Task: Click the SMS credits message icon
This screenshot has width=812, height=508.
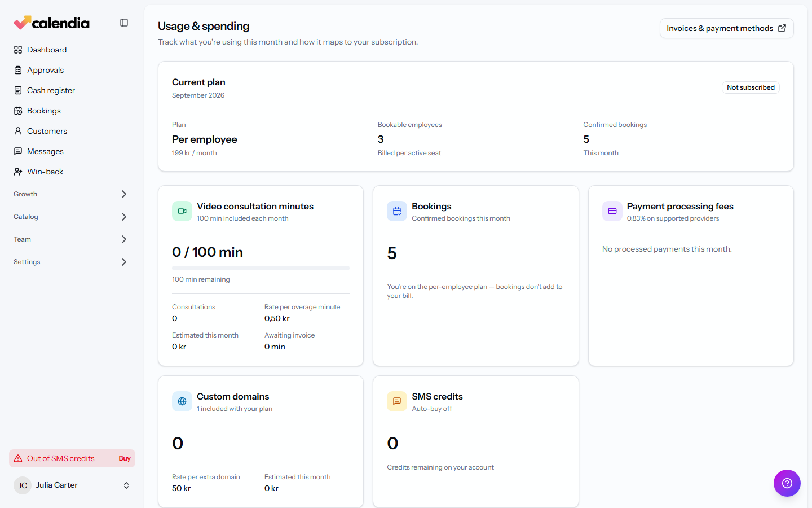Action: coord(397,401)
